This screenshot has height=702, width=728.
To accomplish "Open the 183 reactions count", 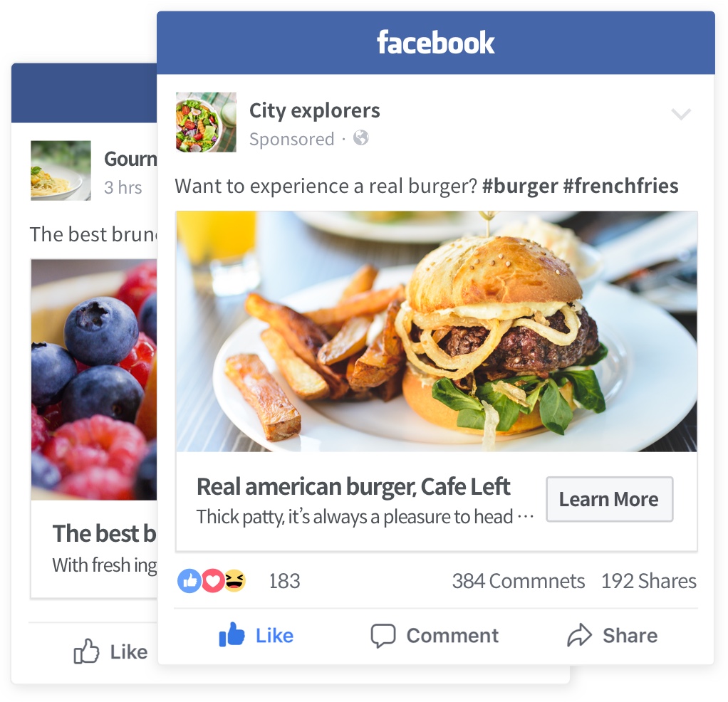I will tap(285, 581).
